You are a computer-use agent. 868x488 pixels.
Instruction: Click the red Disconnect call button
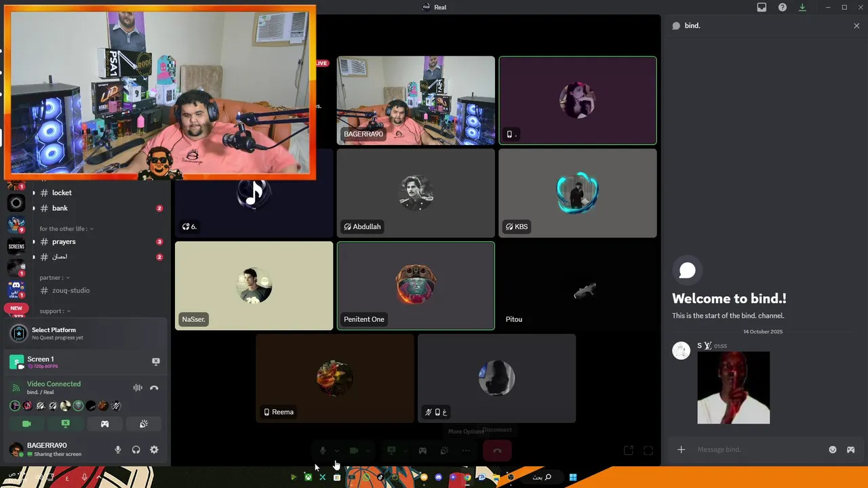[497, 451]
